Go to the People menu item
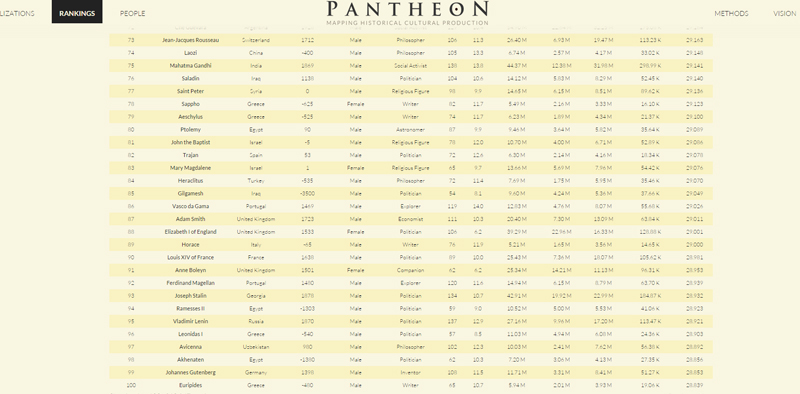Screen dimensions: 800x394 tap(133, 13)
